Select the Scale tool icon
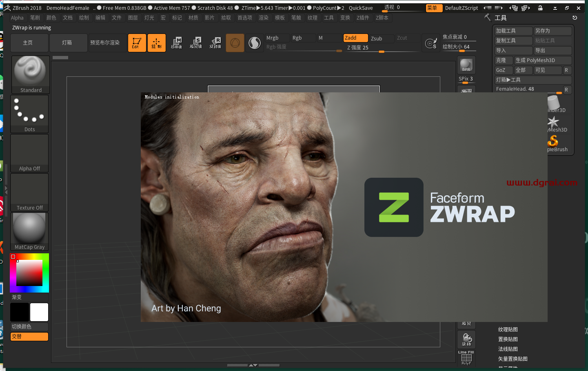588x371 pixels. coord(196,43)
